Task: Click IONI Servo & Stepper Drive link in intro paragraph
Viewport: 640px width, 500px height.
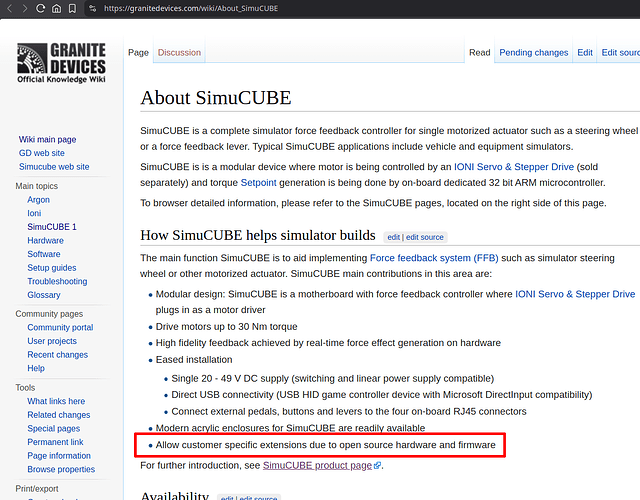Action: [x=514, y=167]
